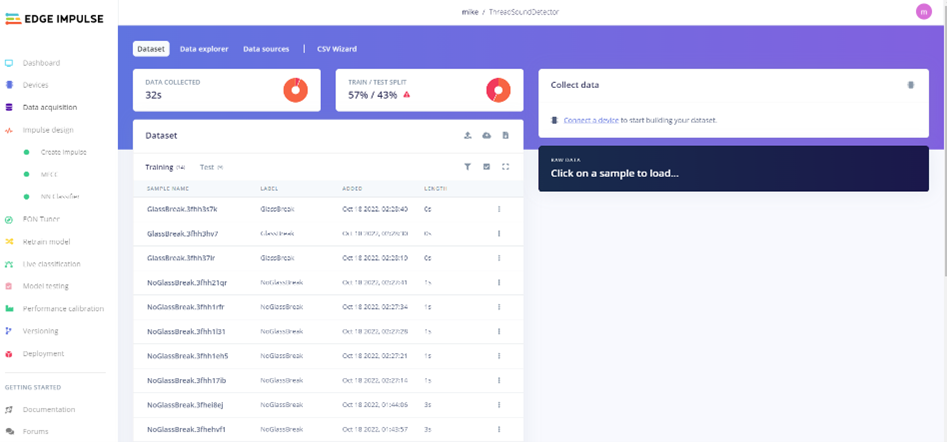947x442 pixels.
Task: Open row options menu for NoGlassBreak.3fhh21qr
Action: [498, 283]
